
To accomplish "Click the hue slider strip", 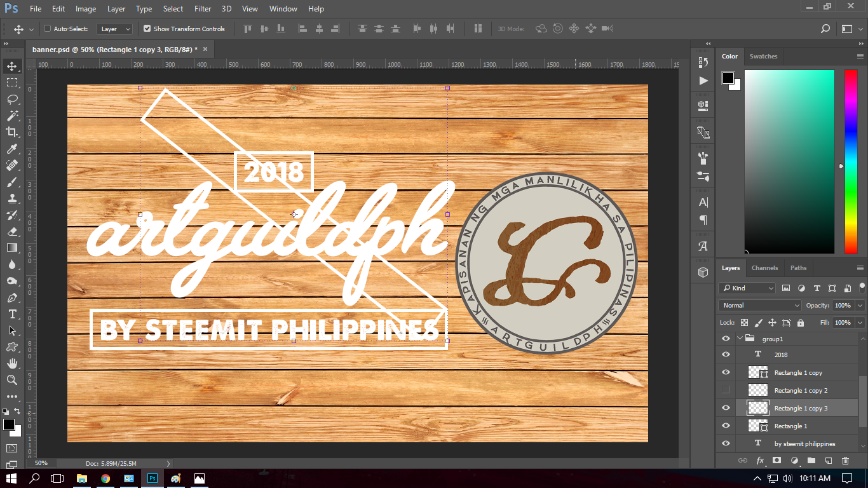I will pyautogui.click(x=851, y=161).
